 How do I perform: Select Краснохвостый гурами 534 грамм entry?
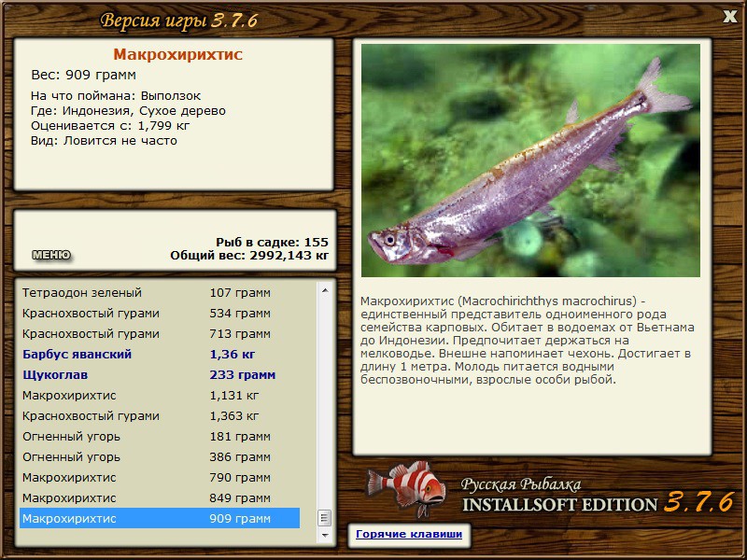[160, 314]
